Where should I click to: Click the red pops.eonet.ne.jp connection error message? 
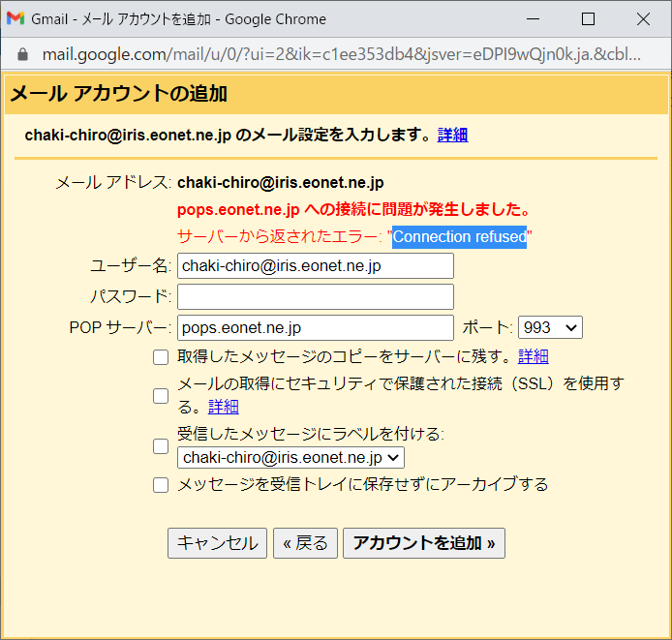click(354, 209)
